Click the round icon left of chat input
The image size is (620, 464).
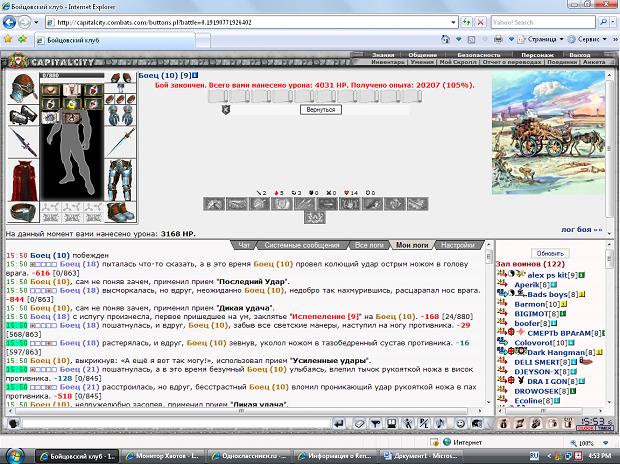(14, 424)
